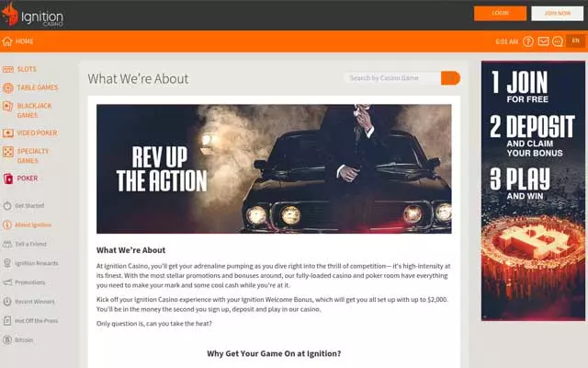Viewport: 588px width, 368px height.
Task: Click the orange search submit button
Action: [x=450, y=78]
